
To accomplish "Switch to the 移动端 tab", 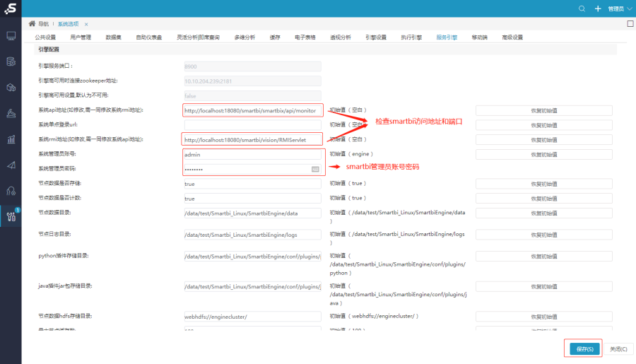I will (479, 37).
